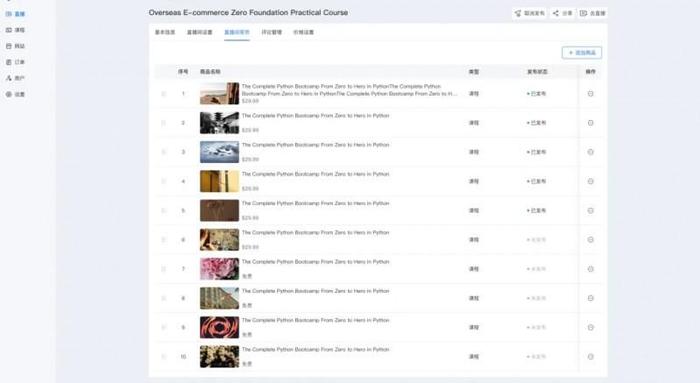The width and height of the screenshot is (700, 383).
Task: Click the 商品名称 column header
Action: tap(210, 71)
